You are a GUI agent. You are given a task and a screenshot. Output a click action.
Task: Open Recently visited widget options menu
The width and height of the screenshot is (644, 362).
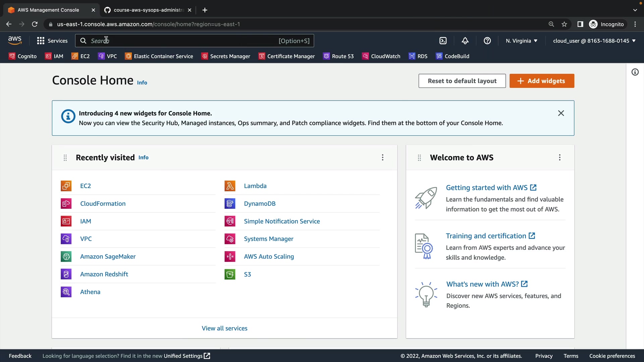[382, 158]
